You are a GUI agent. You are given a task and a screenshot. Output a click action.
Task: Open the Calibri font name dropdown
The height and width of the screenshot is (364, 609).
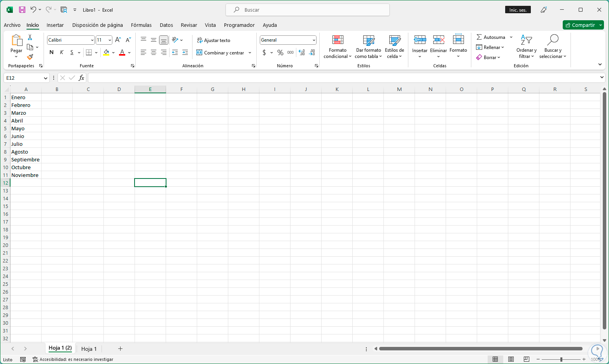click(92, 40)
